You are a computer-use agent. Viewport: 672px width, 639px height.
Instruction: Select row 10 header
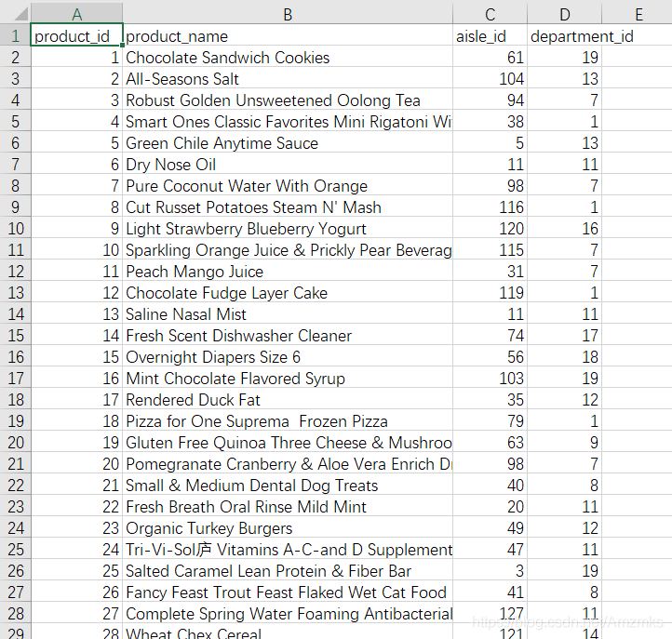pyautogui.click(x=16, y=228)
